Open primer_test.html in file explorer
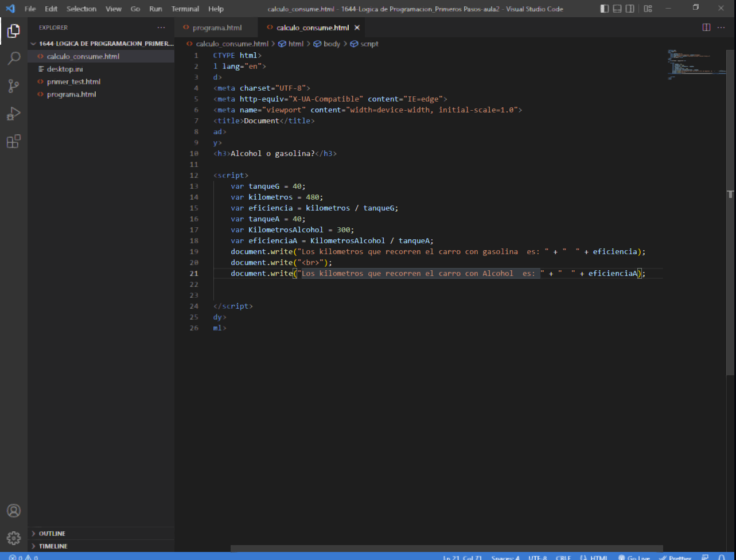This screenshot has width=736, height=560. (x=101, y=81)
